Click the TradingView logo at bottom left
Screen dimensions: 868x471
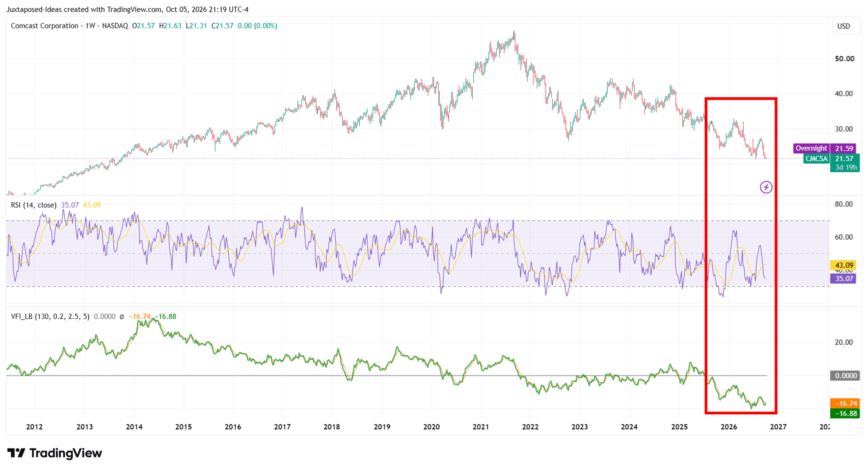pos(55,453)
